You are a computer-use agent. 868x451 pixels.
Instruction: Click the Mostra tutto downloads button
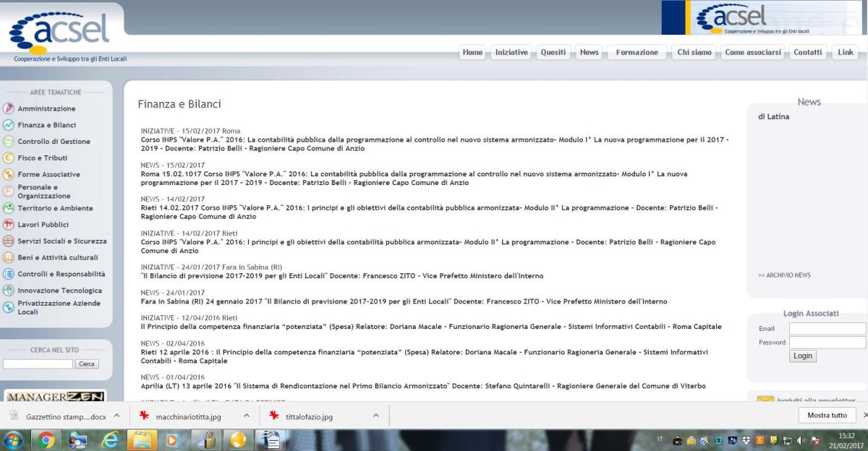coord(827,416)
